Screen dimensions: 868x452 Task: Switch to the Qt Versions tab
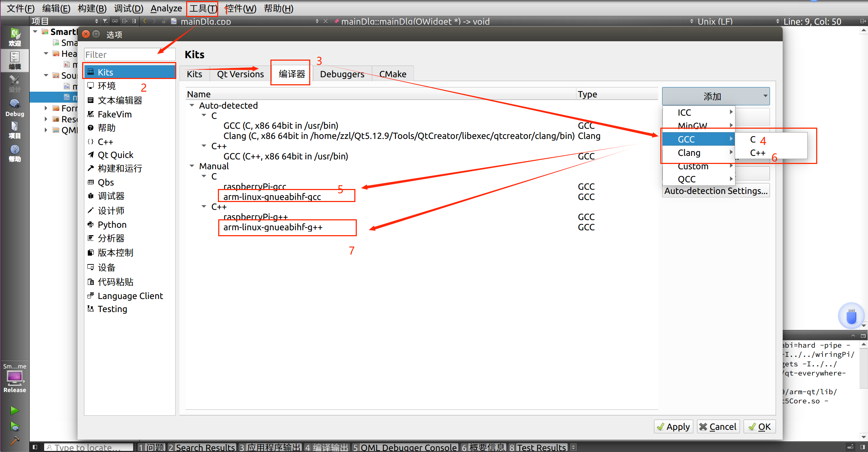pyautogui.click(x=240, y=74)
